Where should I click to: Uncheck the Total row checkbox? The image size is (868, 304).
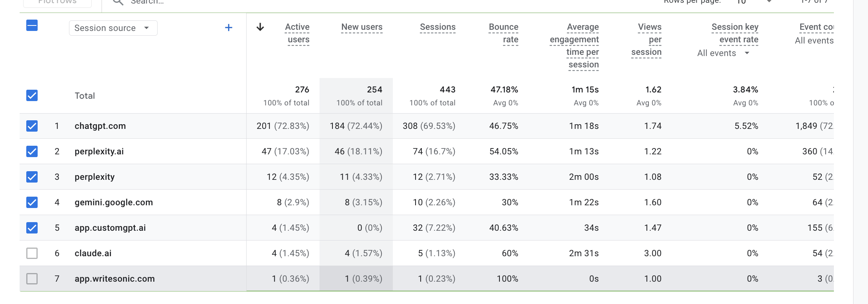coord(32,95)
